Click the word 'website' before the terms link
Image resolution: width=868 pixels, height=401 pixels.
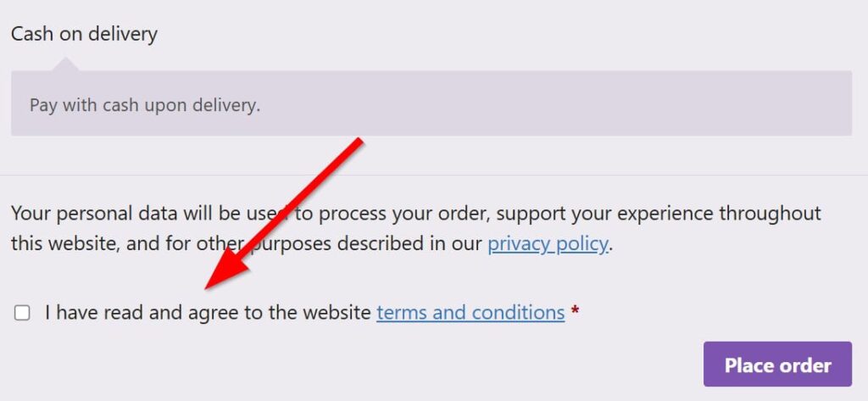339,313
